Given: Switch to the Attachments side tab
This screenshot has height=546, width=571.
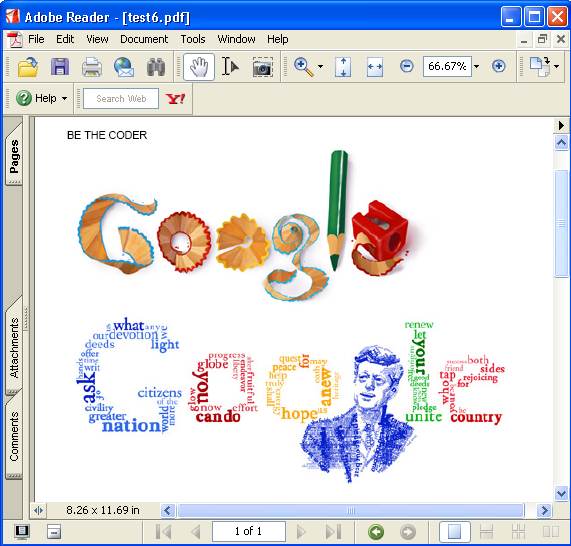Looking at the screenshot, I should [14, 347].
